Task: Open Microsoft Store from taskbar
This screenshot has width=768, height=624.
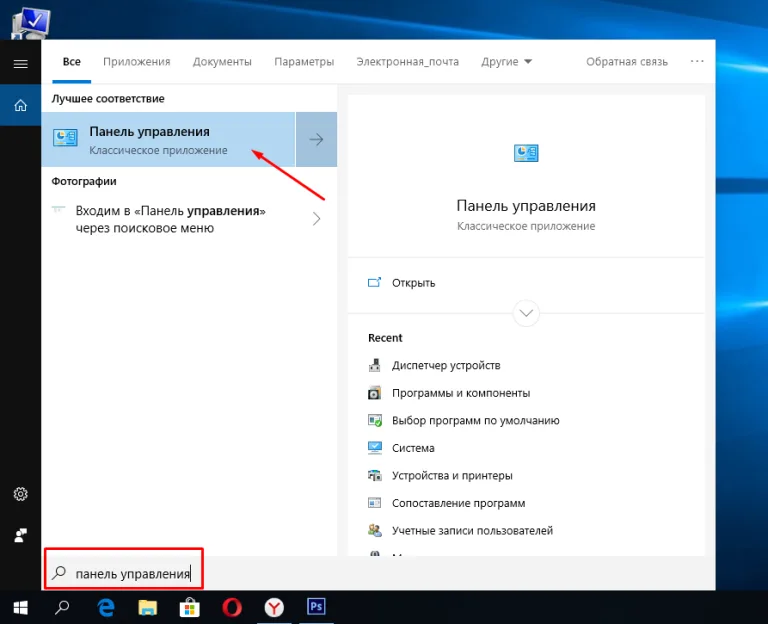Action: (x=190, y=607)
